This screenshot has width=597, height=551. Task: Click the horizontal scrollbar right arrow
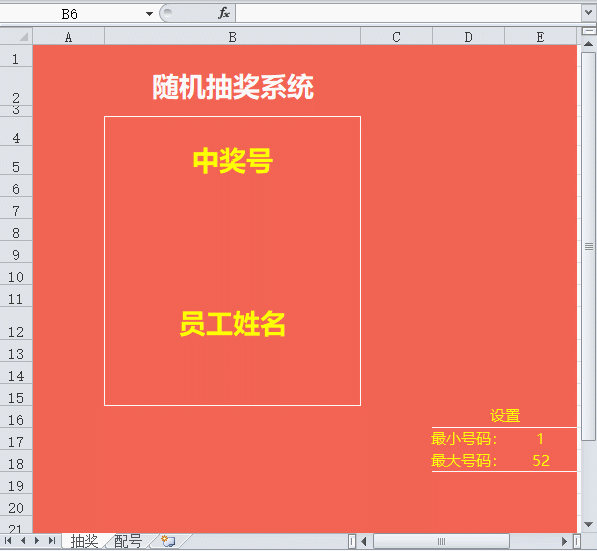(x=565, y=541)
